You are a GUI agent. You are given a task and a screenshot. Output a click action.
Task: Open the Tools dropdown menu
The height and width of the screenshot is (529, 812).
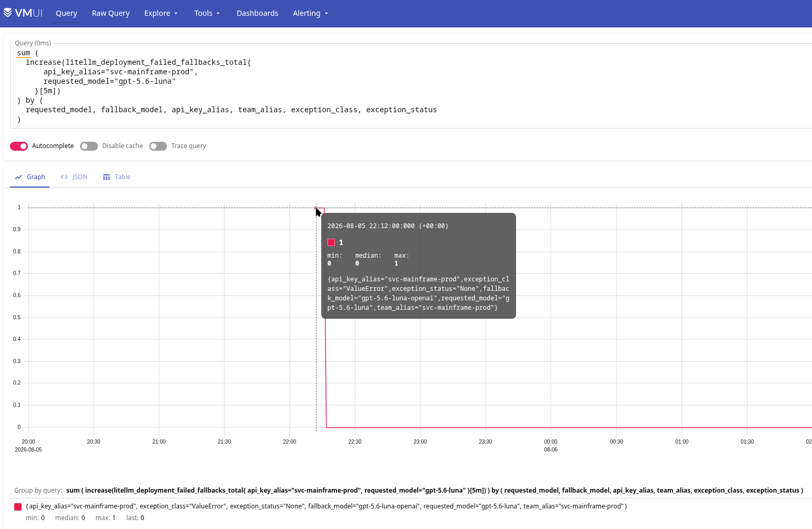207,13
